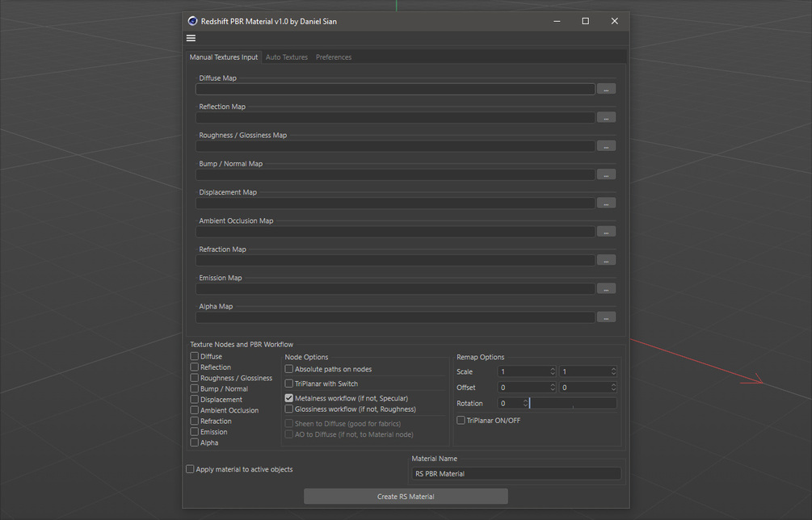The width and height of the screenshot is (812, 520).
Task: Close the Redshift PBR Material window
Action: [614, 21]
